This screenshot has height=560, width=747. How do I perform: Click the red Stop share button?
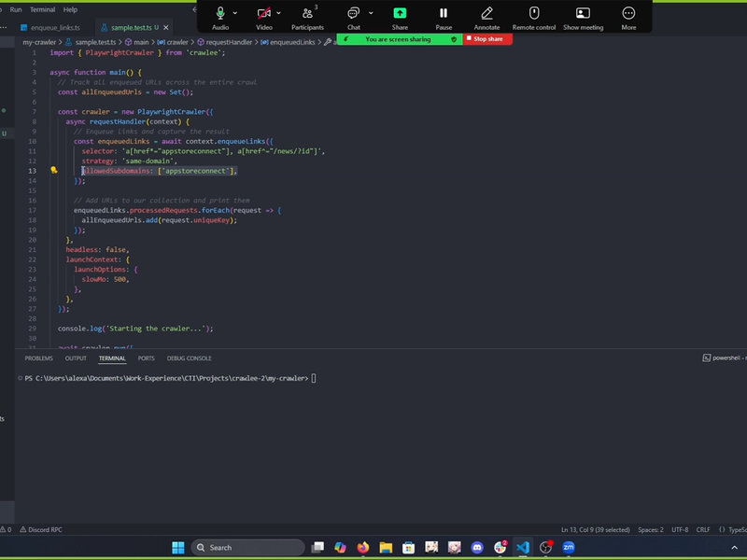tap(487, 39)
